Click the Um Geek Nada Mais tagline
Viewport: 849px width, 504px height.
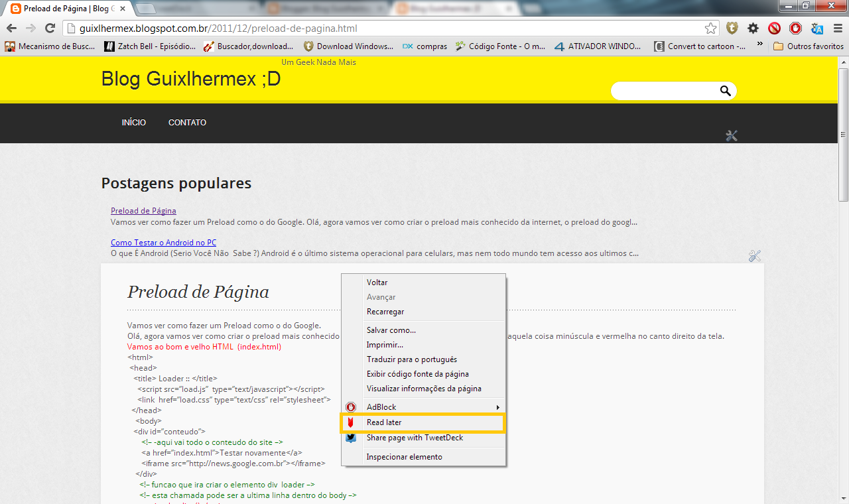pyautogui.click(x=319, y=62)
